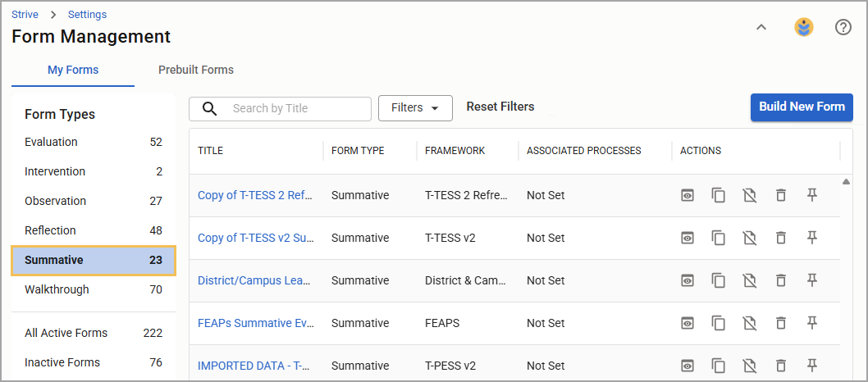Duplicate the FEAPs Summative Evaluation form
This screenshot has width=868, height=382.
pos(718,323)
